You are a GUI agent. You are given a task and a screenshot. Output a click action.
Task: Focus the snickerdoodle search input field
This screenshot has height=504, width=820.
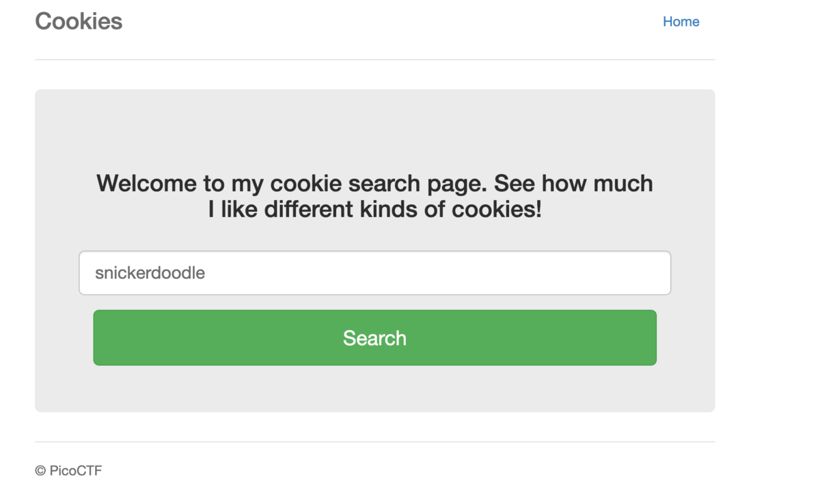tap(374, 273)
